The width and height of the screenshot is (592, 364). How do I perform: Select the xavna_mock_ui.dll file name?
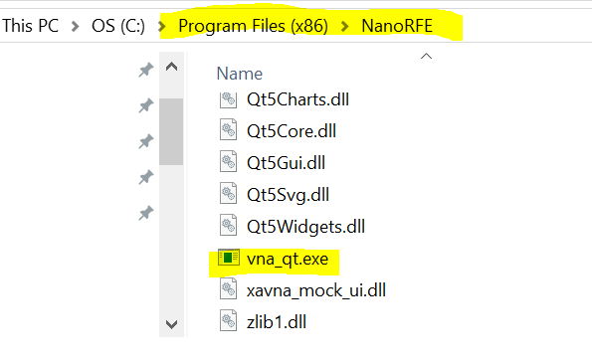[316, 290]
